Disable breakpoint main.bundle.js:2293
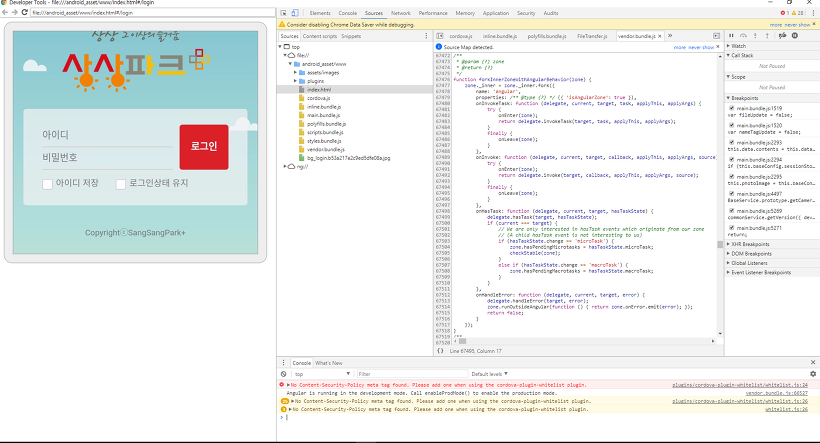Image resolution: width=820 pixels, height=443 pixels. click(x=732, y=142)
